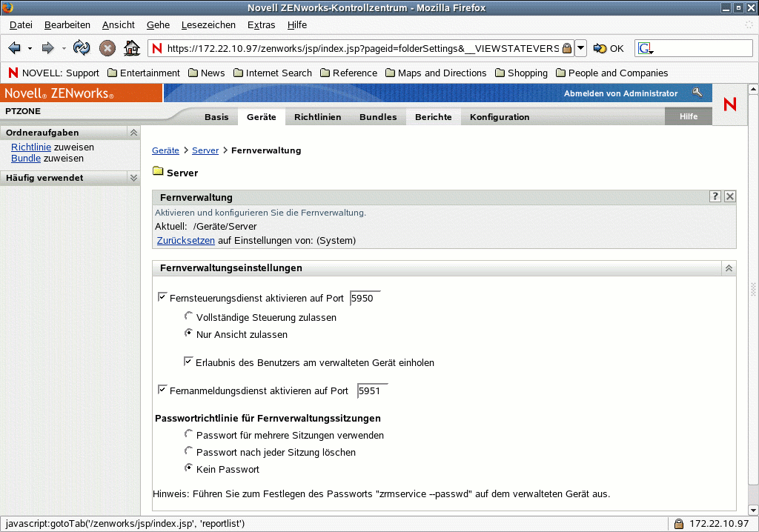The height and width of the screenshot is (532, 759).
Task: Open the Bearbeiten menu
Action: point(67,24)
